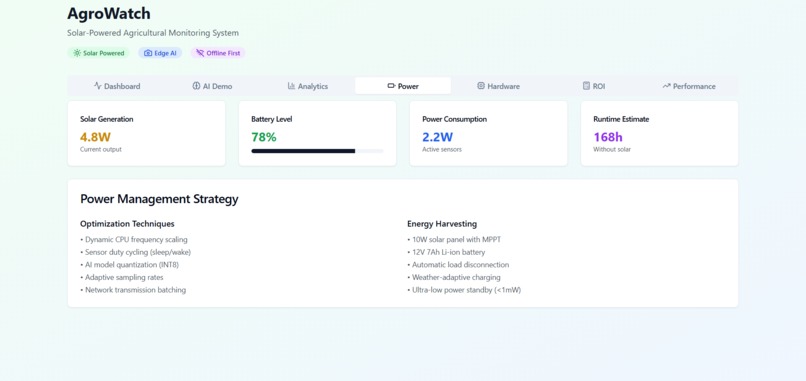Select the Power tab
The width and height of the screenshot is (806, 381).
[403, 86]
